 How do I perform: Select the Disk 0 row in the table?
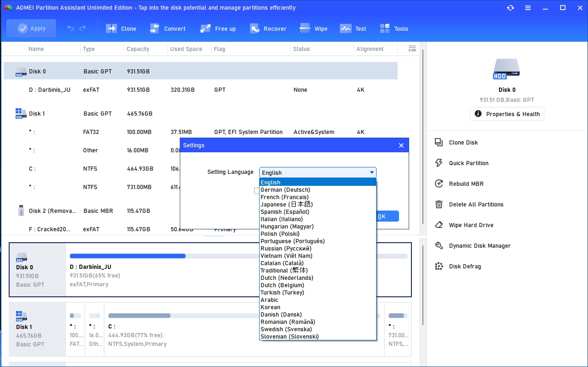pyautogui.click(x=200, y=71)
